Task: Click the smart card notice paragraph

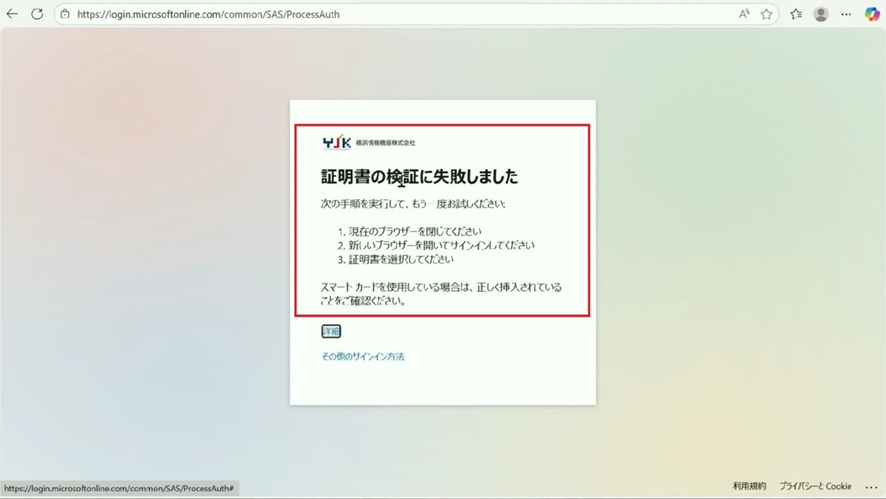Action: click(441, 293)
